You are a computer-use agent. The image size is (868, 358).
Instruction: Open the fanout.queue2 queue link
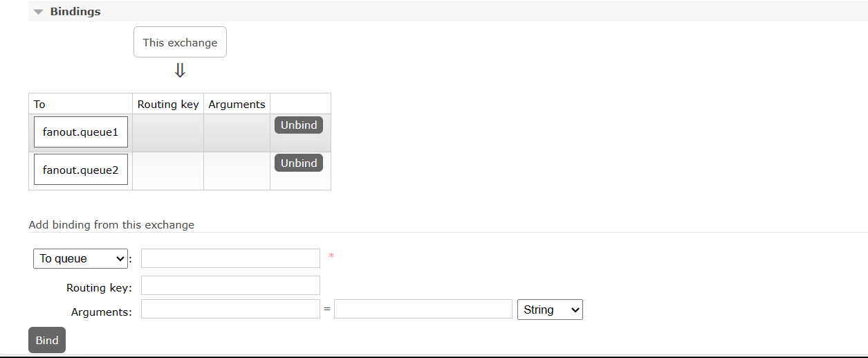(80, 170)
